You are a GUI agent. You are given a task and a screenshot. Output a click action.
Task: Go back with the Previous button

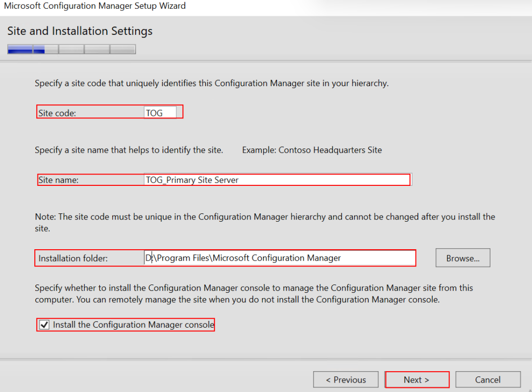(x=346, y=380)
